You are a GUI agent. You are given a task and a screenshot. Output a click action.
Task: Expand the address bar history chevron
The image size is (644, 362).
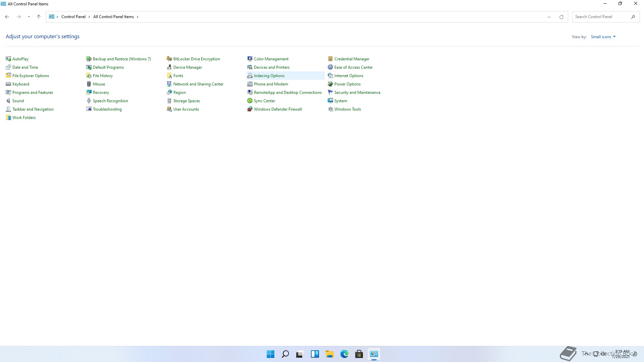tap(549, 17)
